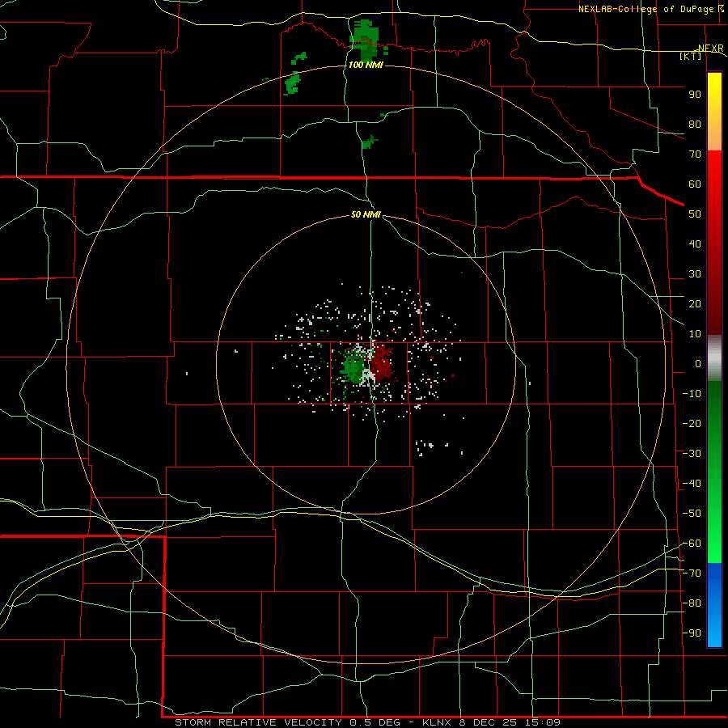Click the 15:09 timestamp in caption
Screen dimensions: 728x728
543,722
